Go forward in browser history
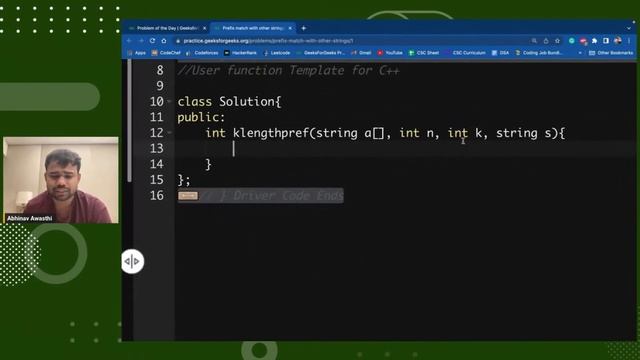The height and width of the screenshot is (360, 640). coord(141,41)
